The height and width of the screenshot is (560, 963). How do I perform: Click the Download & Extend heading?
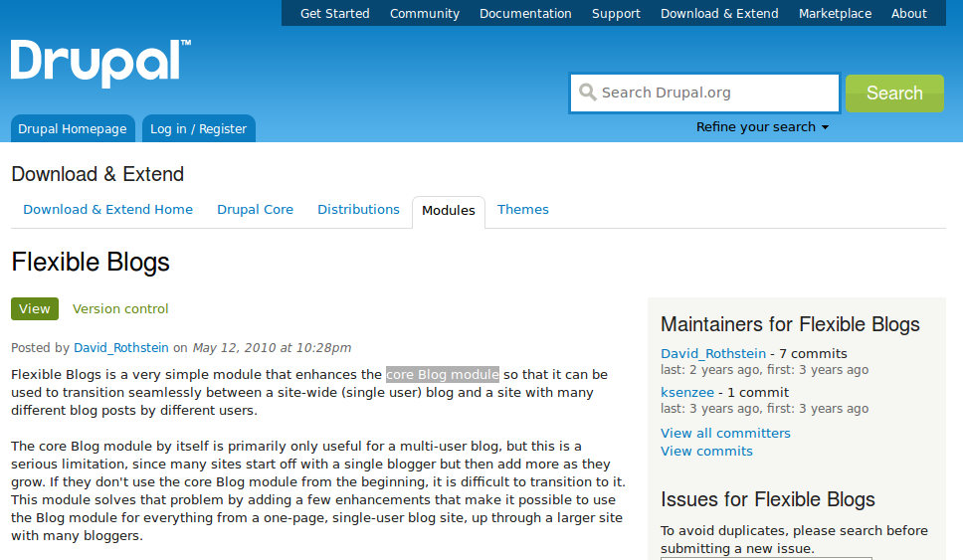(97, 174)
